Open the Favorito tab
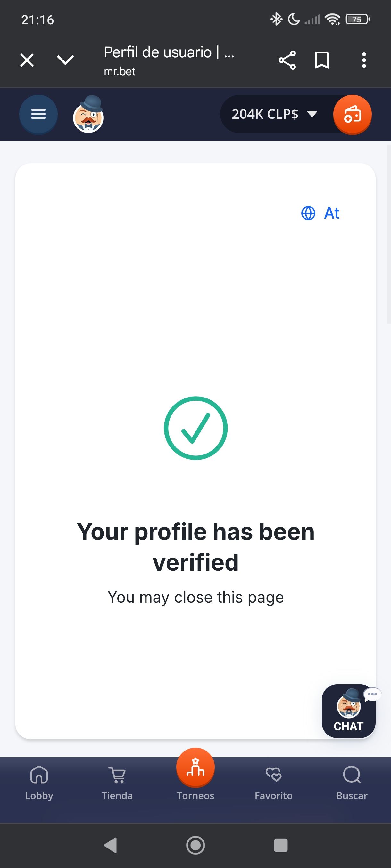The image size is (391, 868). (274, 783)
